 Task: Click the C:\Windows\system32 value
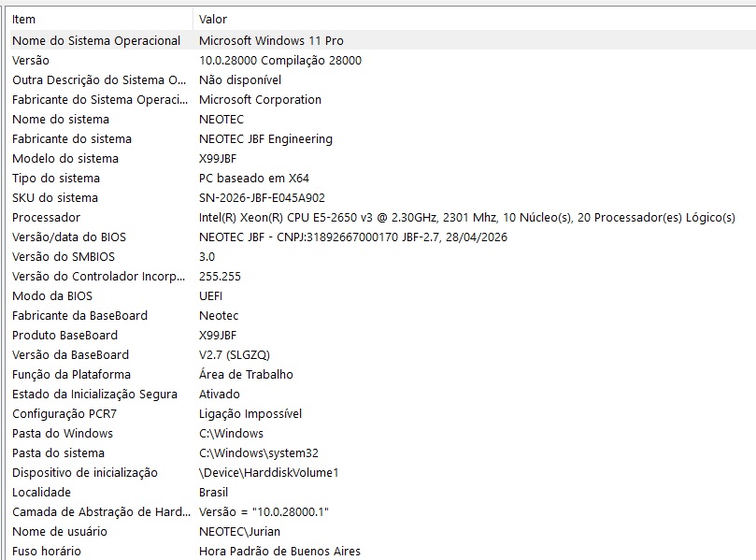click(x=259, y=453)
